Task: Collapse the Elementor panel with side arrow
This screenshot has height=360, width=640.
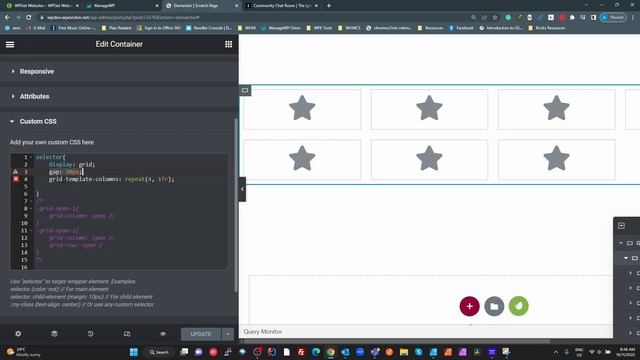Action: coord(242,189)
